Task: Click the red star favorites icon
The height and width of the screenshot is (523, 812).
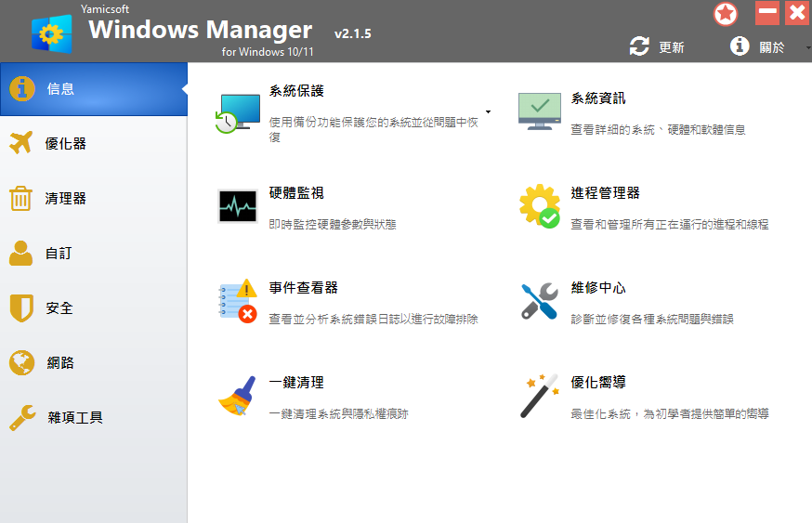Action: tap(725, 14)
